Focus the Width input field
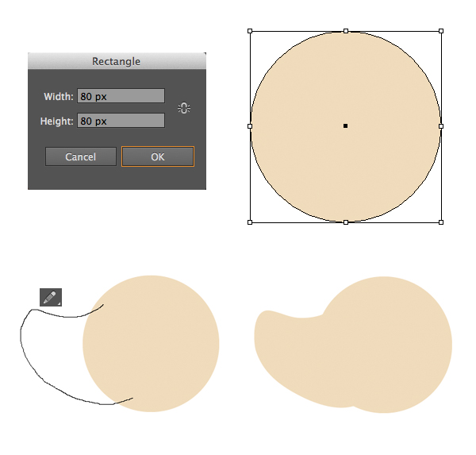This screenshot has width=476, height=455. [121, 96]
